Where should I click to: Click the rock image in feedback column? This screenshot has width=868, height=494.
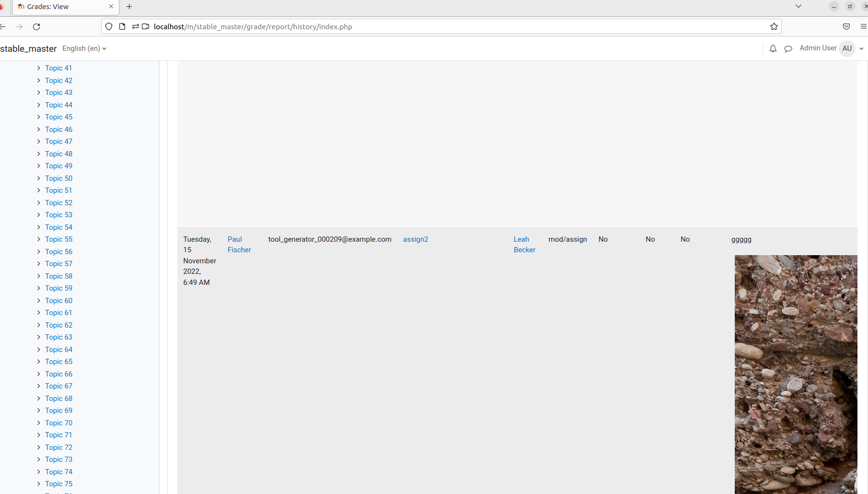[x=796, y=375]
